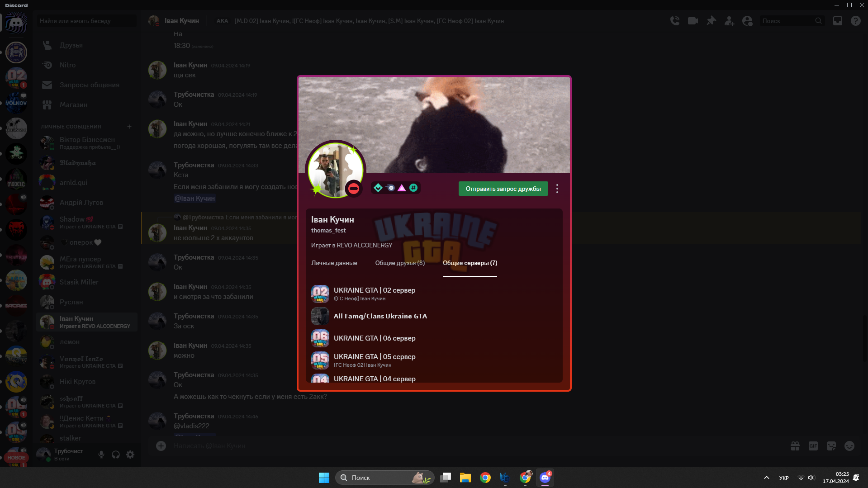Open UKRAINE GTA | 05 сервер entry
This screenshot has width=868, height=488.
434,360
